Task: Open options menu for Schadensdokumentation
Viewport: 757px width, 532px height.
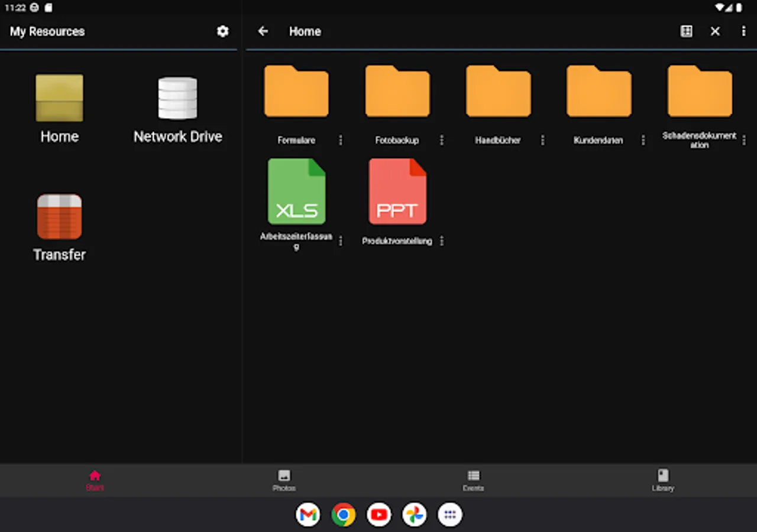Action: click(744, 140)
